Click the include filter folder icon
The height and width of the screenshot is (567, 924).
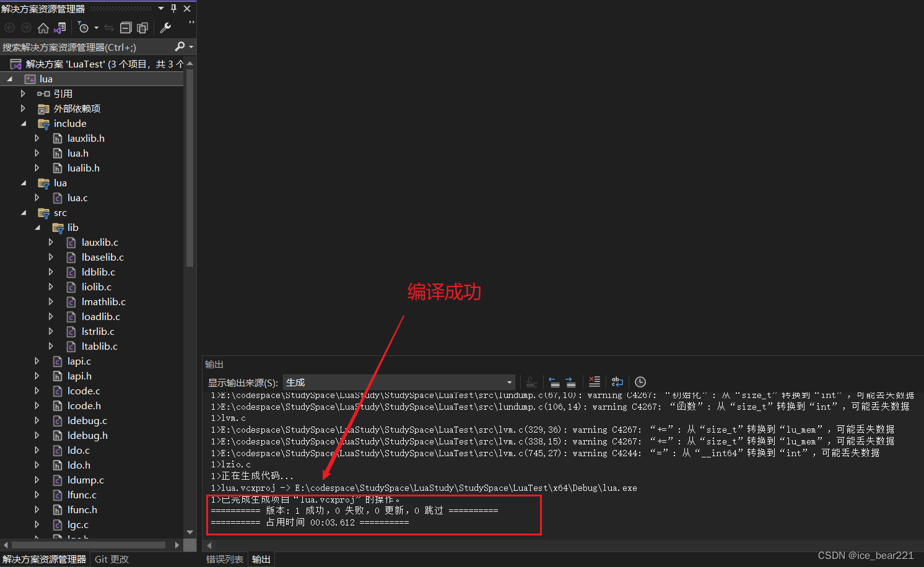click(43, 124)
